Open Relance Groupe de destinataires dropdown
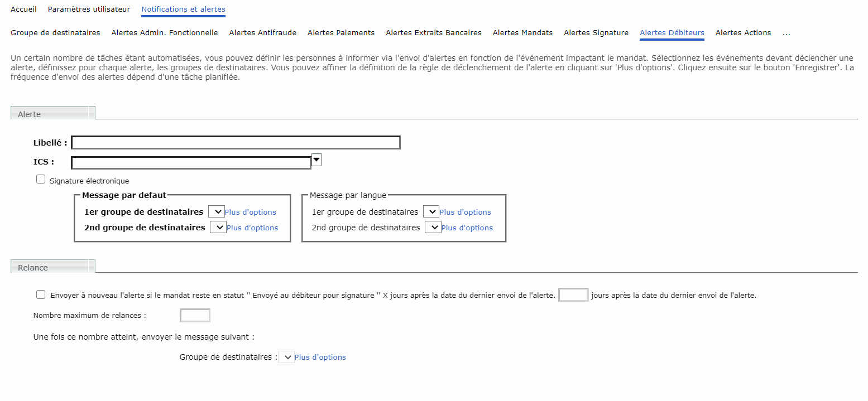The width and height of the screenshot is (868, 401). coord(286,357)
